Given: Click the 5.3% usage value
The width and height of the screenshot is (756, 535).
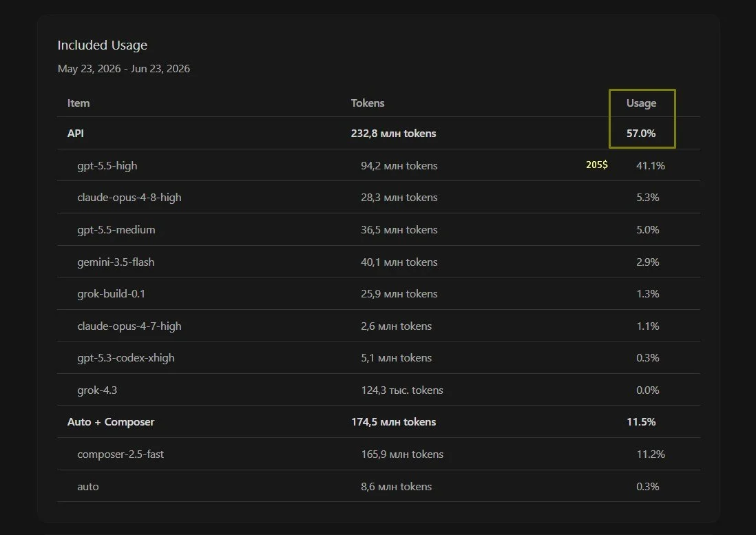Looking at the screenshot, I should [x=647, y=198].
